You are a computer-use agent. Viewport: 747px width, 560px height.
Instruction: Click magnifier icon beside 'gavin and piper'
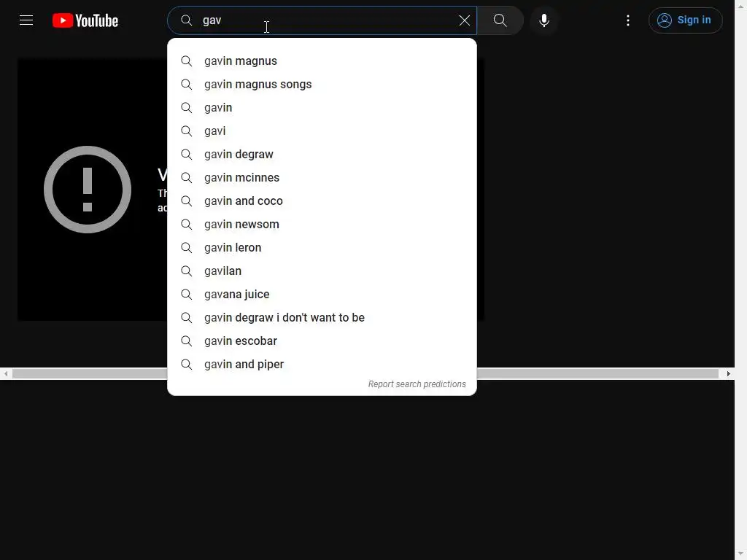tap(187, 365)
